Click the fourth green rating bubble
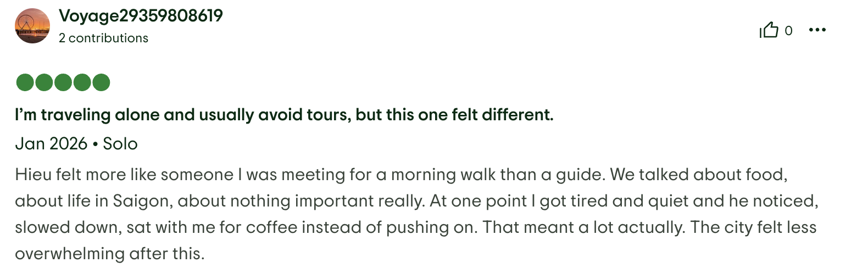The width and height of the screenshot is (868, 279). (82, 82)
